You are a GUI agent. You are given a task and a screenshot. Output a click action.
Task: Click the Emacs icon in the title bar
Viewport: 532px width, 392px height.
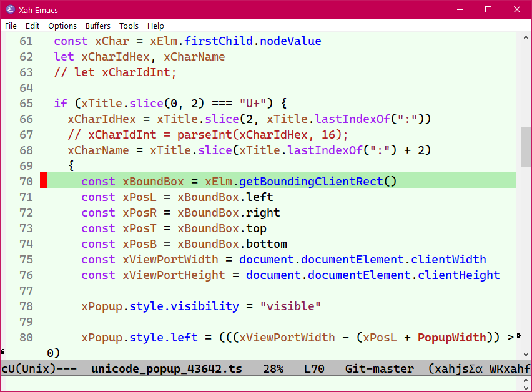point(10,9)
